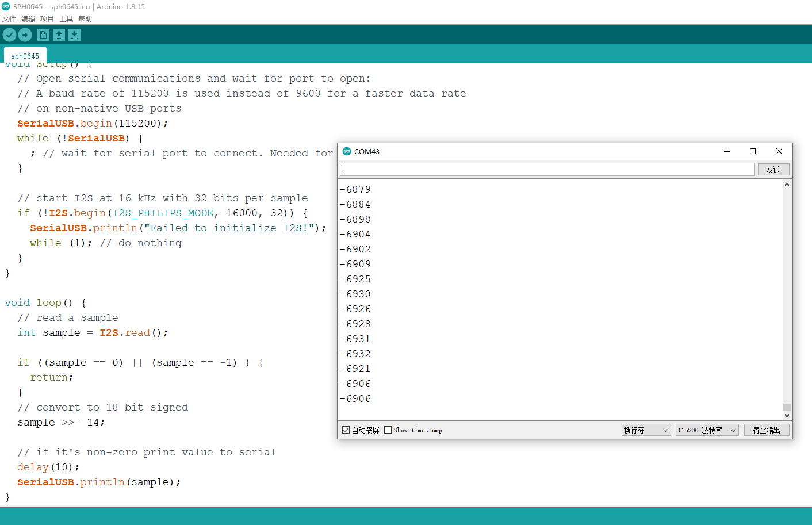812x525 pixels.
Task: Open the 帮助 menu
Action: tap(85, 19)
